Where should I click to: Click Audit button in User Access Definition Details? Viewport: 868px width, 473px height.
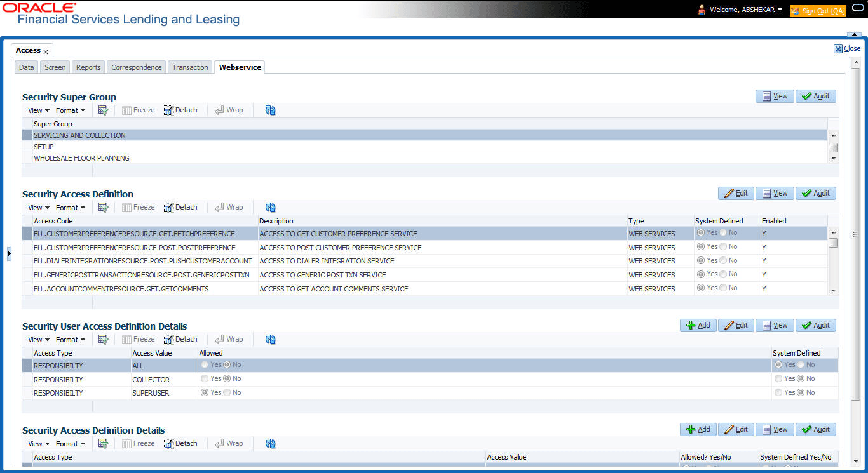(x=816, y=326)
